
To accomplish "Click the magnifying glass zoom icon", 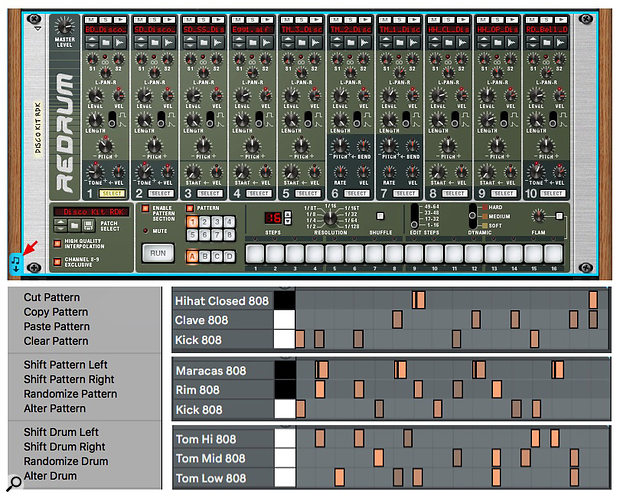I will tap(15, 483).
